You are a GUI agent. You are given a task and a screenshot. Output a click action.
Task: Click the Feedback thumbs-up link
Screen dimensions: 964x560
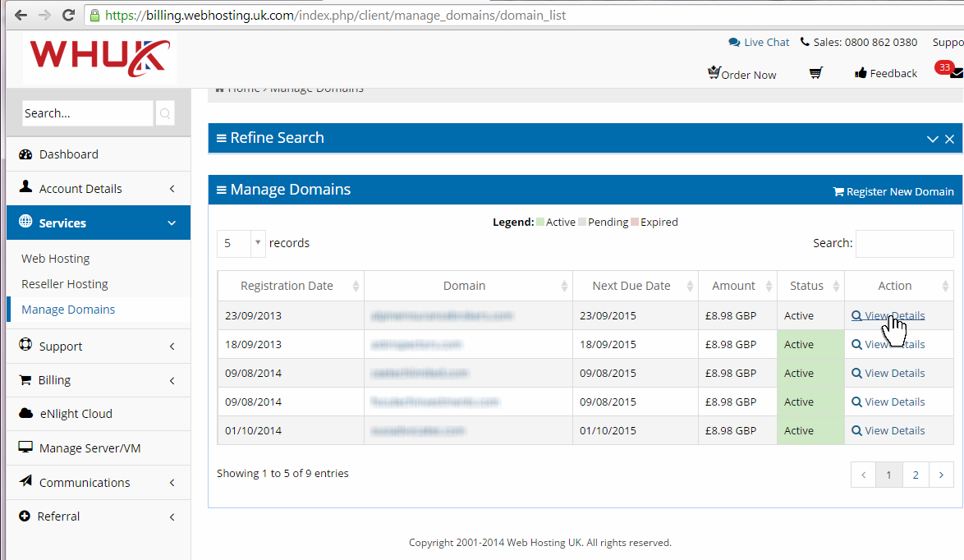tap(886, 73)
